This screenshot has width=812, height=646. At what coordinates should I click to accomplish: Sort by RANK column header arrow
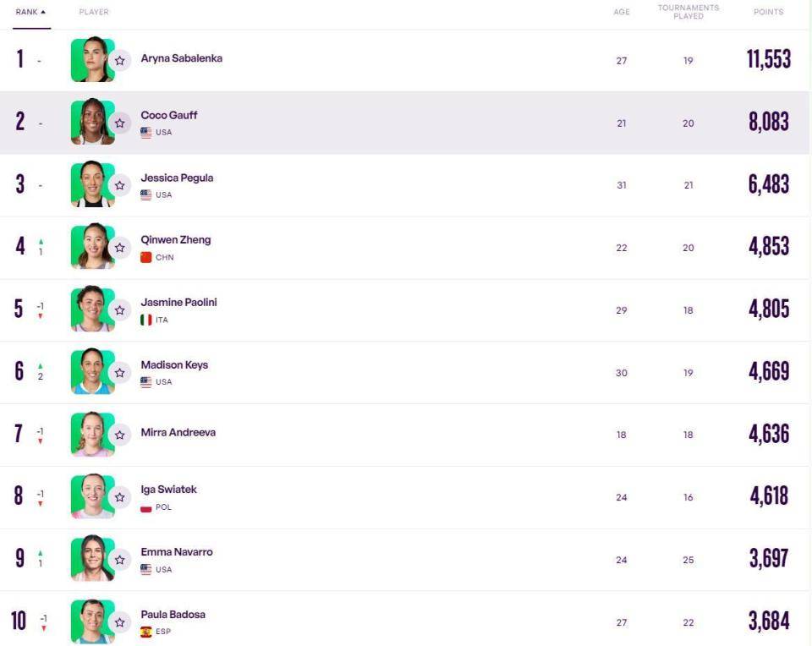43,12
